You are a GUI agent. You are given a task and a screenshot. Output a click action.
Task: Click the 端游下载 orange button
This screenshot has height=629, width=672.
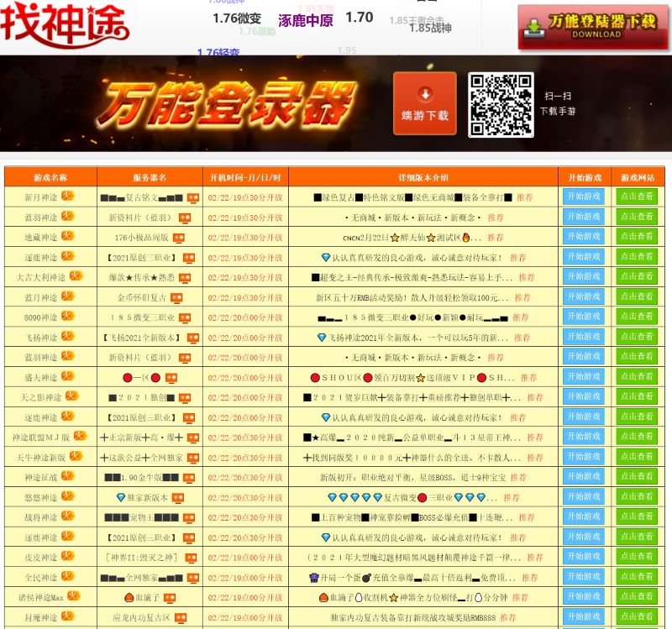pos(425,103)
